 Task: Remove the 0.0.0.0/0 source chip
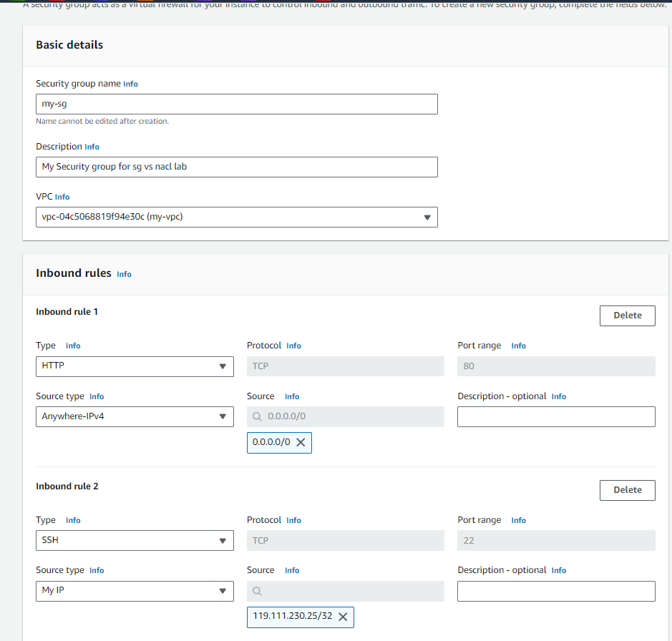tap(301, 442)
